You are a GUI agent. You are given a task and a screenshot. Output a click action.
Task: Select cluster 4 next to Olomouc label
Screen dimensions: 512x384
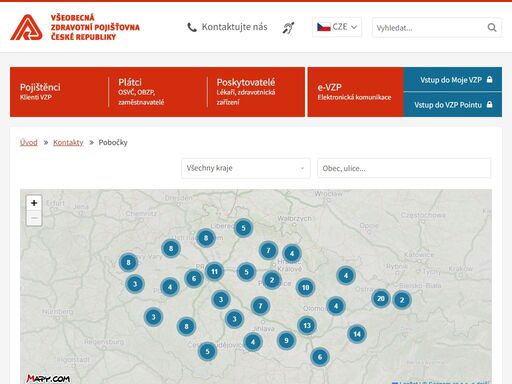tap(336, 306)
